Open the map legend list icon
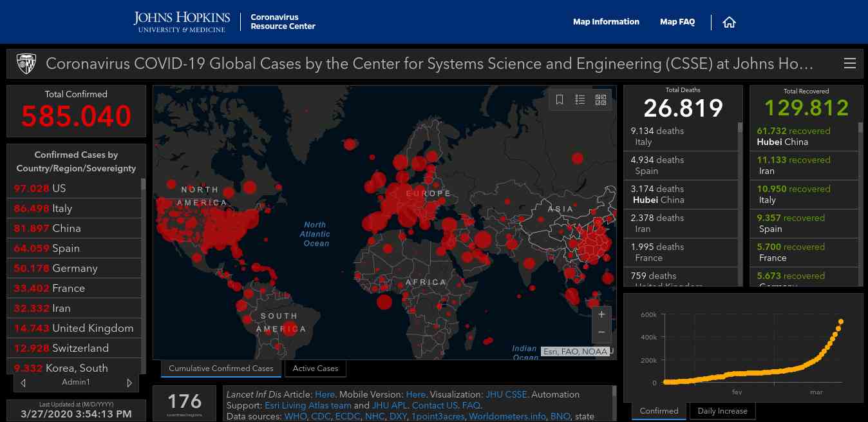 pyautogui.click(x=580, y=100)
